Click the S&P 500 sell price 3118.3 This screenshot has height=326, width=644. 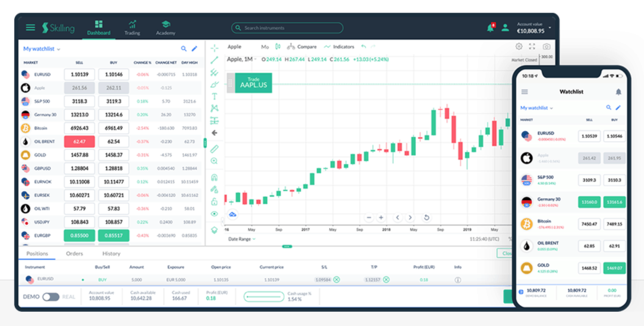coord(79,101)
